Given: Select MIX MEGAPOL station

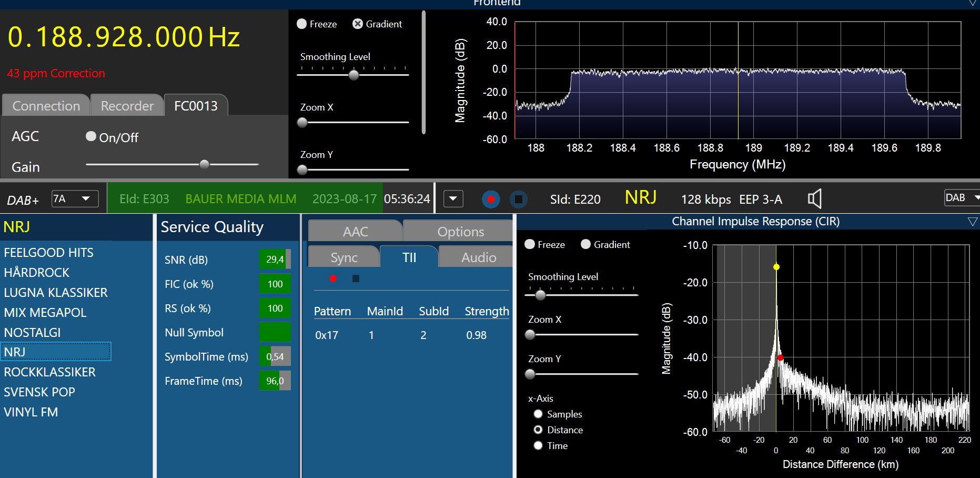Looking at the screenshot, I should click(x=45, y=313).
